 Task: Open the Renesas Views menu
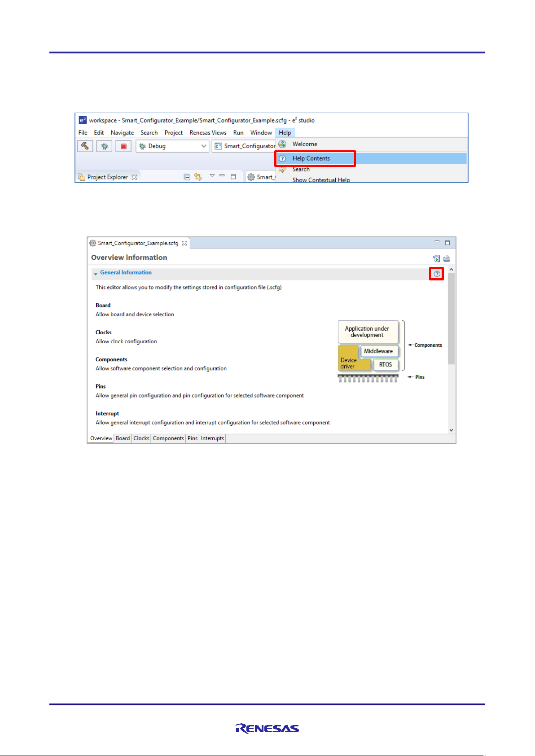(208, 133)
